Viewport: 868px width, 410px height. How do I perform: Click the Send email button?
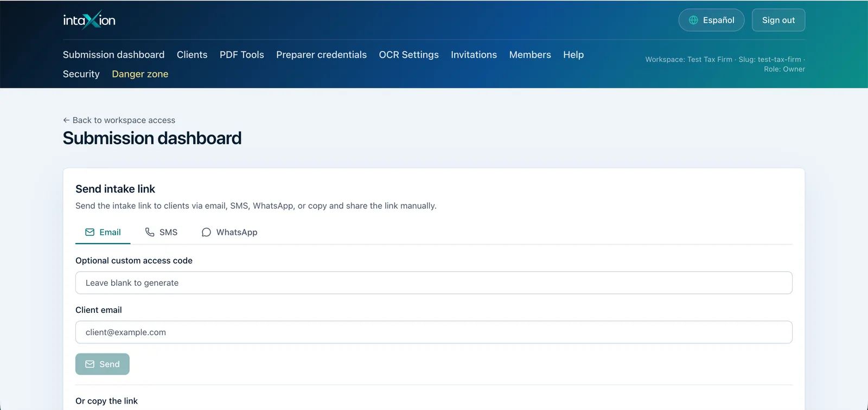103,364
